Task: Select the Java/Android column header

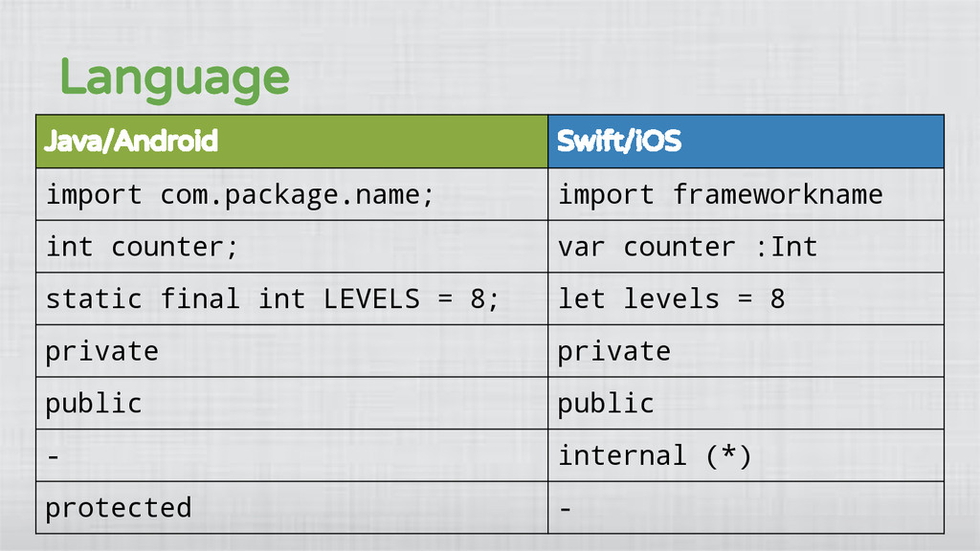Action: pyautogui.click(x=292, y=142)
